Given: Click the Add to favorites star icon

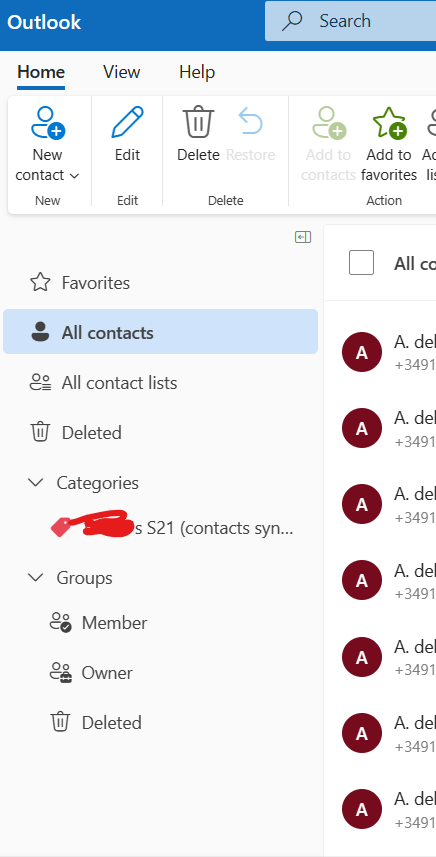Looking at the screenshot, I should pyautogui.click(x=389, y=122).
